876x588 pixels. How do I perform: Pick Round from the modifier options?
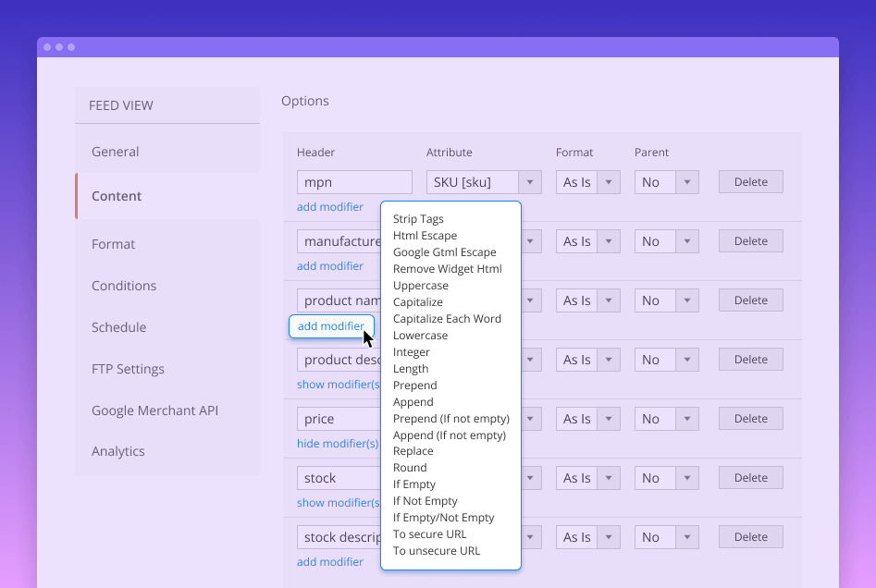(408, 467)
